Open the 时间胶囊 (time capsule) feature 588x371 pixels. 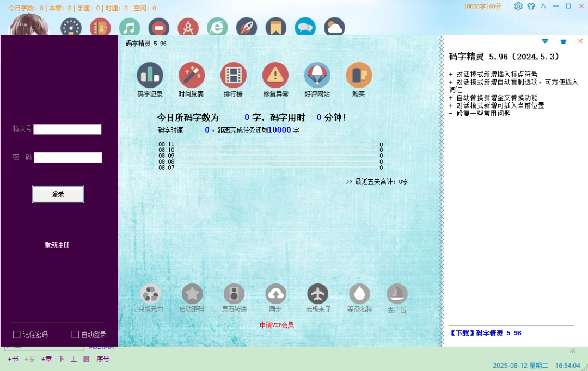[192, 76]
